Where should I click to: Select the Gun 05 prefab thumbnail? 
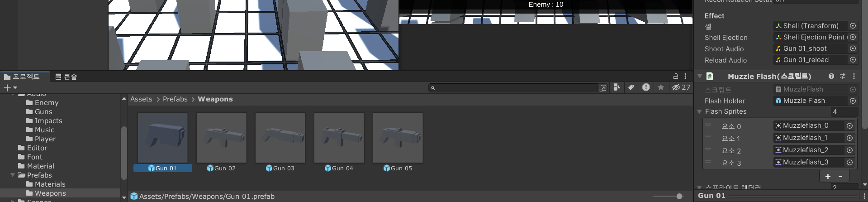(398, 138)
